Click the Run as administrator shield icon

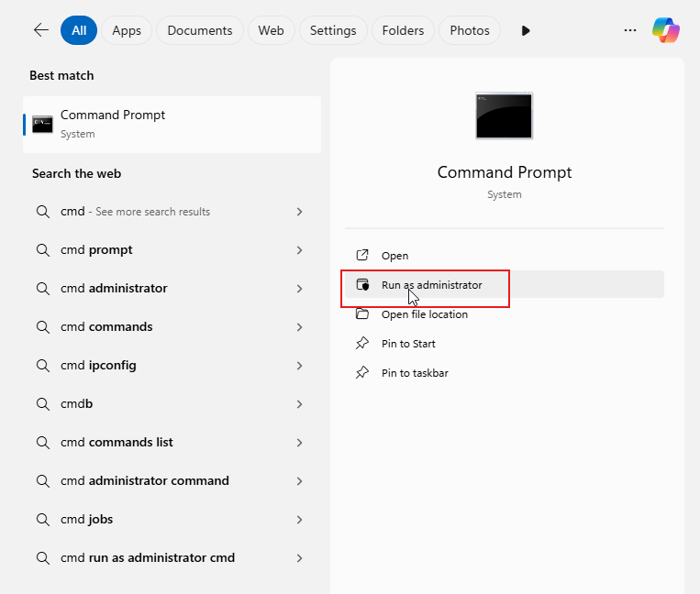[362, 284]
